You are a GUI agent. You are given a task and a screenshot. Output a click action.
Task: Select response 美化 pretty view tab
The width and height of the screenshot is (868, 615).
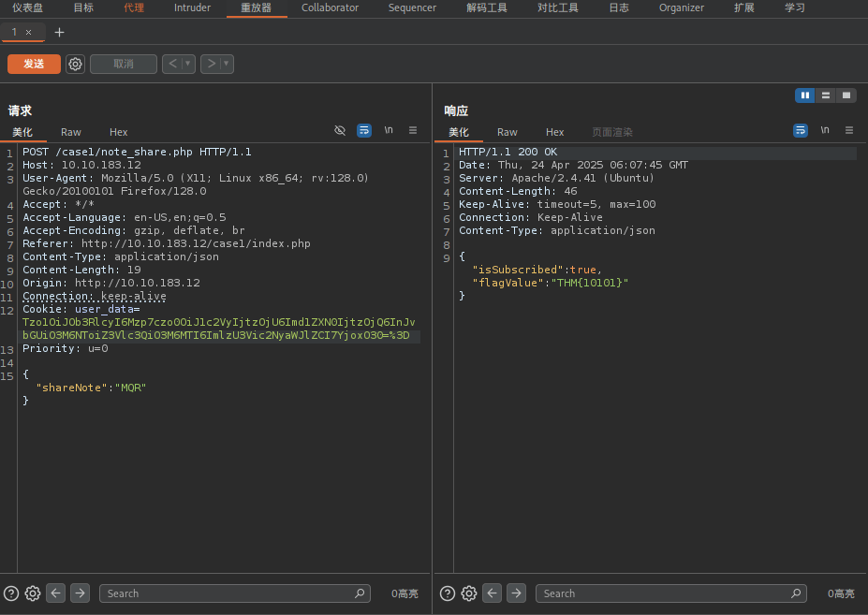459,132
